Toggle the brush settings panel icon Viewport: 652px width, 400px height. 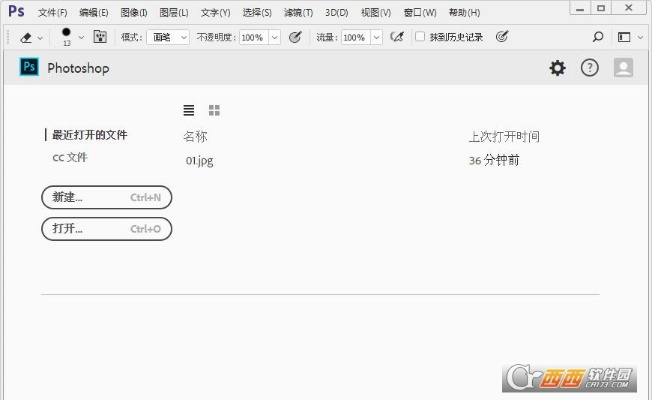click(x=100, y=37)
